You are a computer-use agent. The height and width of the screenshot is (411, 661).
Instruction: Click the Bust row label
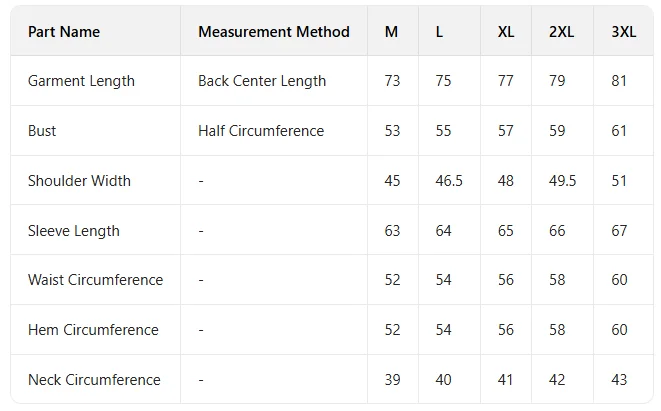point(42,131)
